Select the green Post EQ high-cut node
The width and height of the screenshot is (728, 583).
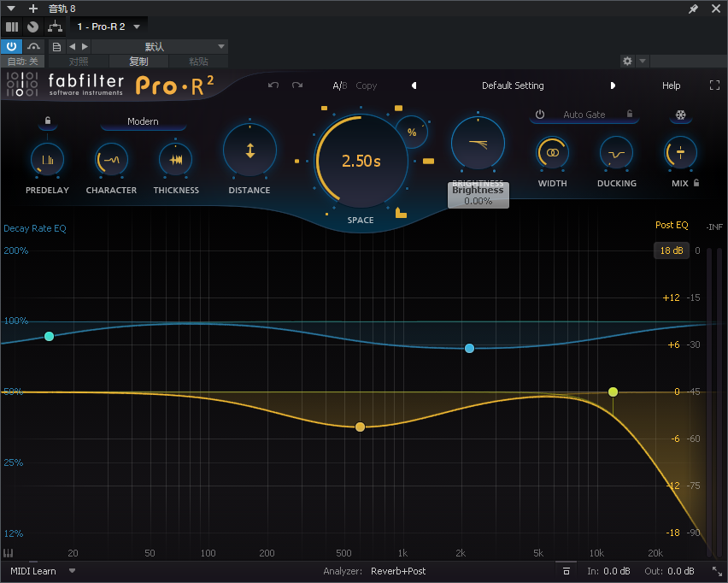613,392
